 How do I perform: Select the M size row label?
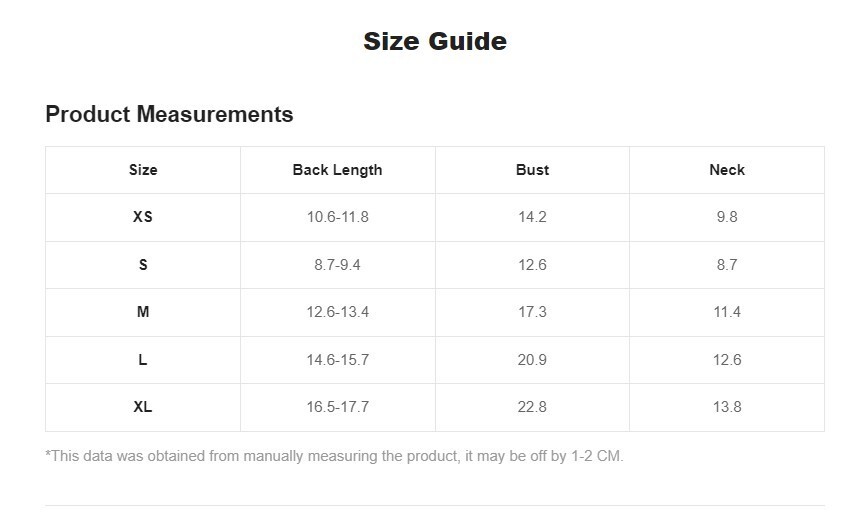(143, 312)
